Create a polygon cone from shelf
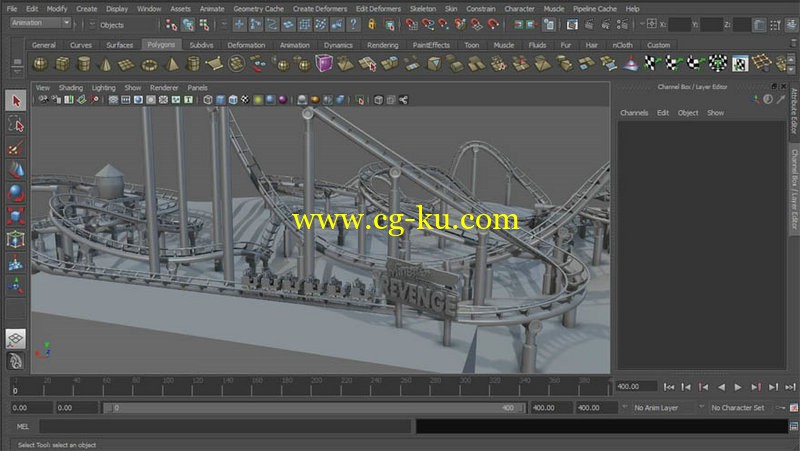 (106, 64)
